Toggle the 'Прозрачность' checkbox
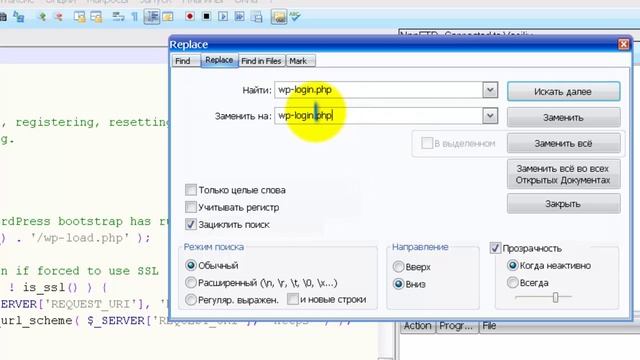The image size is (640, 360). (x=495, y=248)
